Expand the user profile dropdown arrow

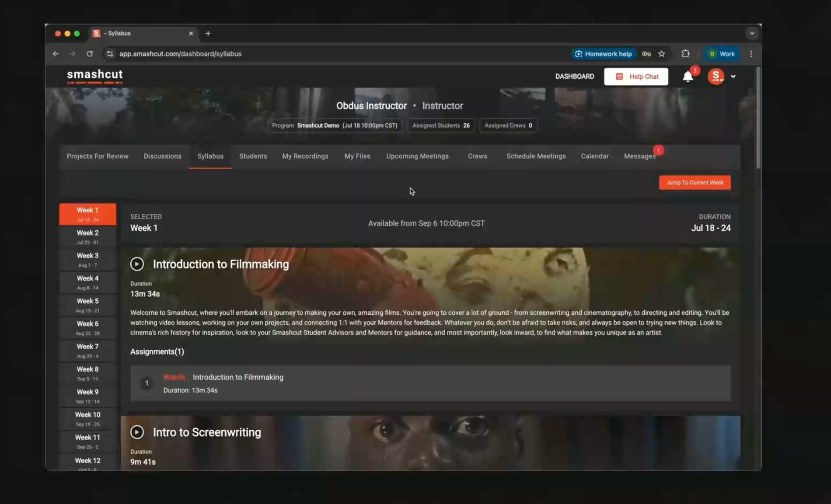pyautogui.click(x=733, y=76)
